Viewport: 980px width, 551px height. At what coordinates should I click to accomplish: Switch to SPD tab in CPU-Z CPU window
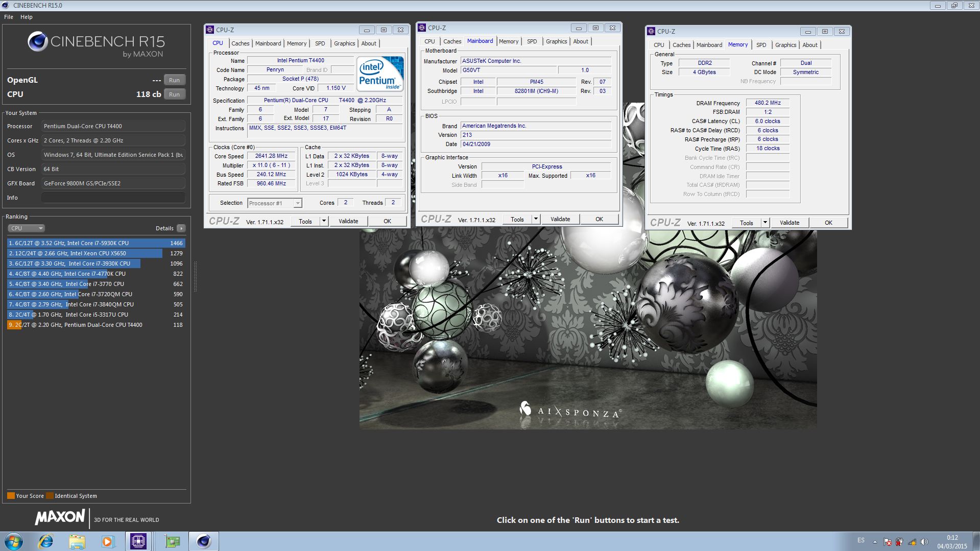320,43
